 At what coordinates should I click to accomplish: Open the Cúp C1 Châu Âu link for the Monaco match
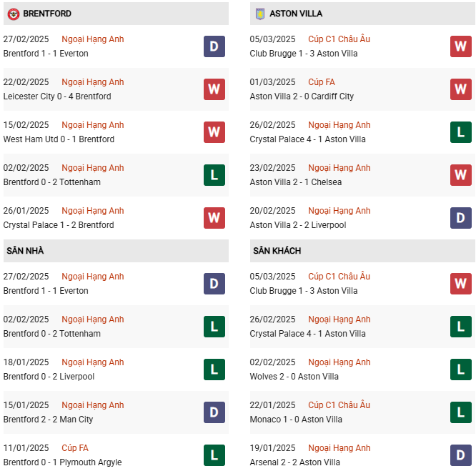click(x=339, y=405)
